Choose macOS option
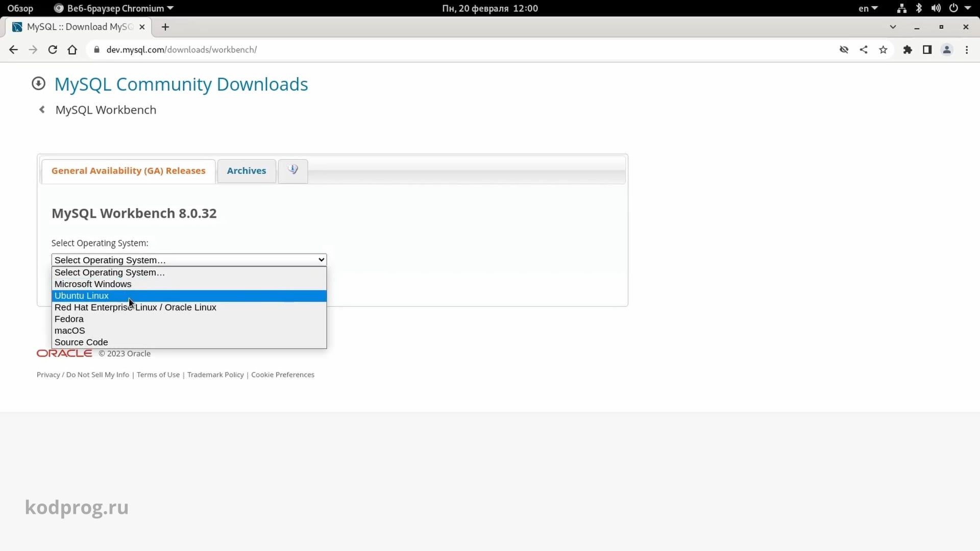Viewport: 980px width, 551px height. [x=189, y=331]
